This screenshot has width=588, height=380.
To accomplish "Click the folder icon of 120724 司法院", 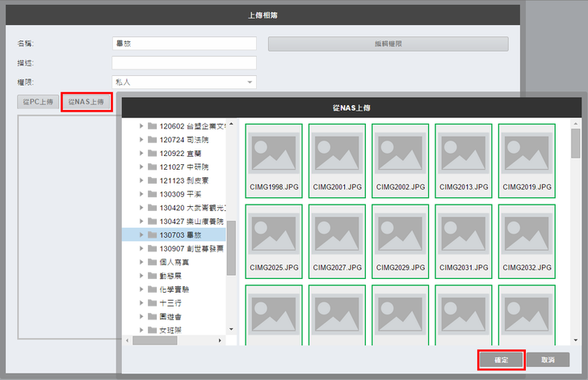I will (x=152, y=140).
